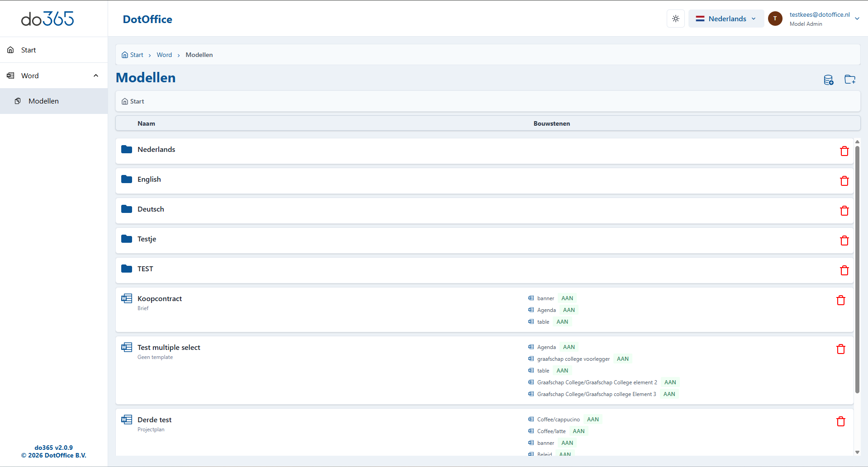Screen dimensions: 868x467
Task: Delete the Deutsch folder via trash icon
Action: (844, 211)
